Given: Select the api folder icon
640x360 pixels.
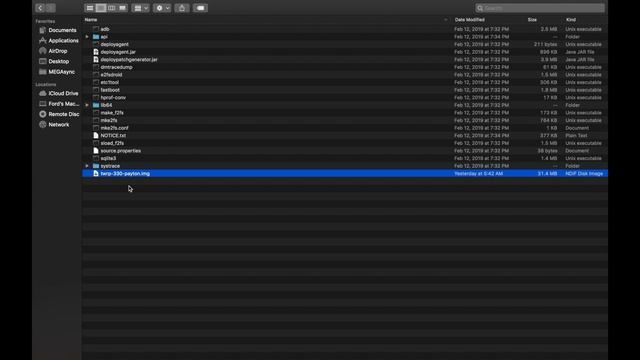Looking at the screenshot, I should coord(96,37).
